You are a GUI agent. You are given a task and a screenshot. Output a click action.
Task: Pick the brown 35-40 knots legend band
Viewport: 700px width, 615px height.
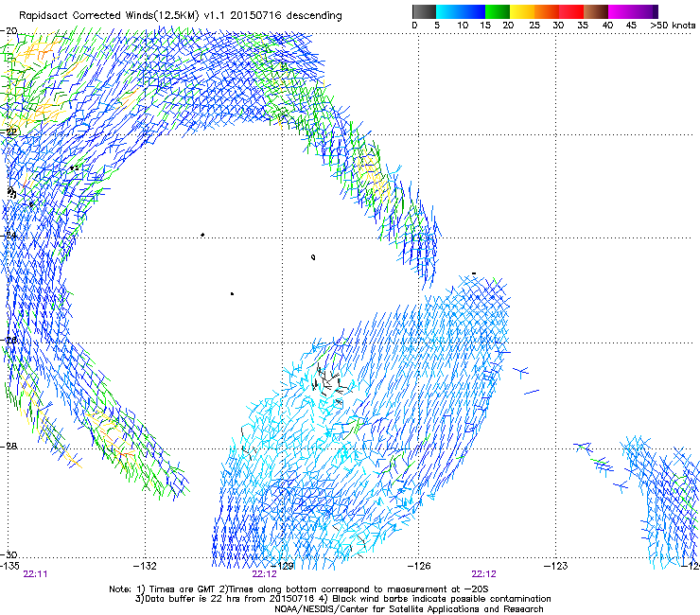(596, 11)
